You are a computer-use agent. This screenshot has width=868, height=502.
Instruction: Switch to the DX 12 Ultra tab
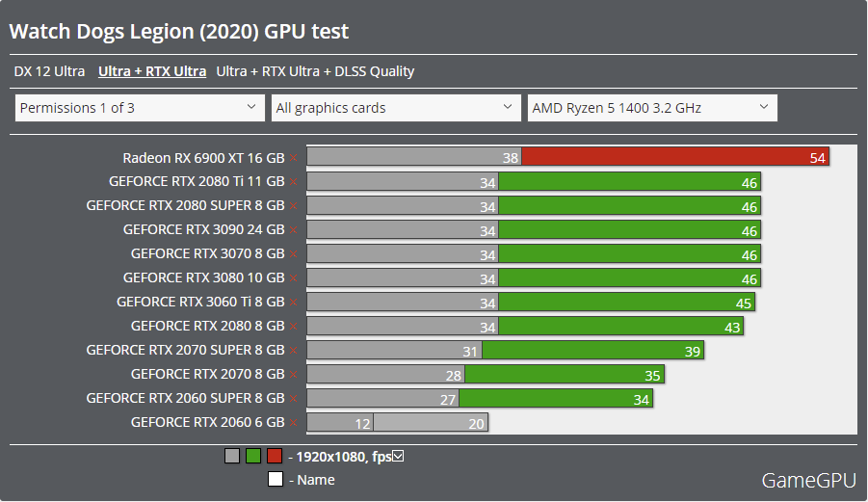pos(49,71)
